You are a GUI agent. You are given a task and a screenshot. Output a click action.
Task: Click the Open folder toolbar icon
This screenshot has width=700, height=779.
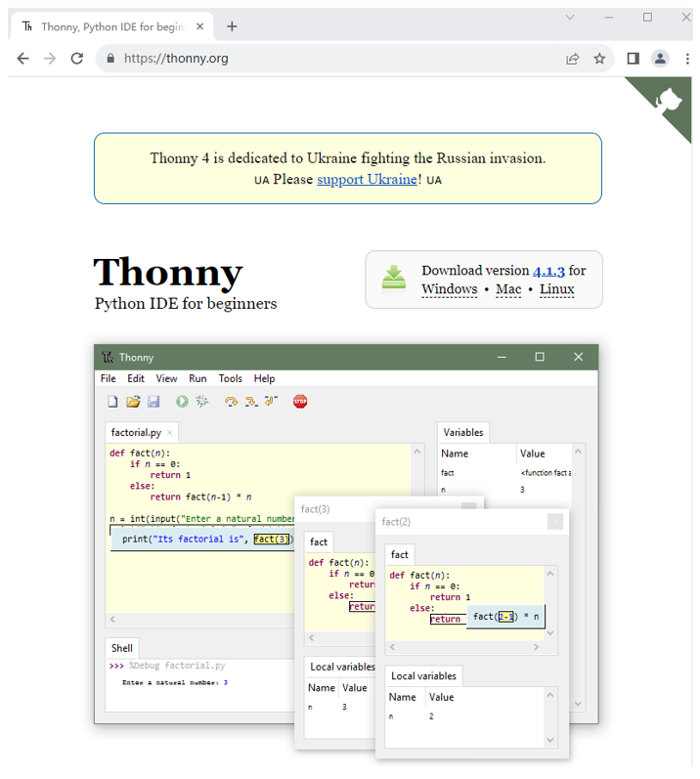coord(133,402)
